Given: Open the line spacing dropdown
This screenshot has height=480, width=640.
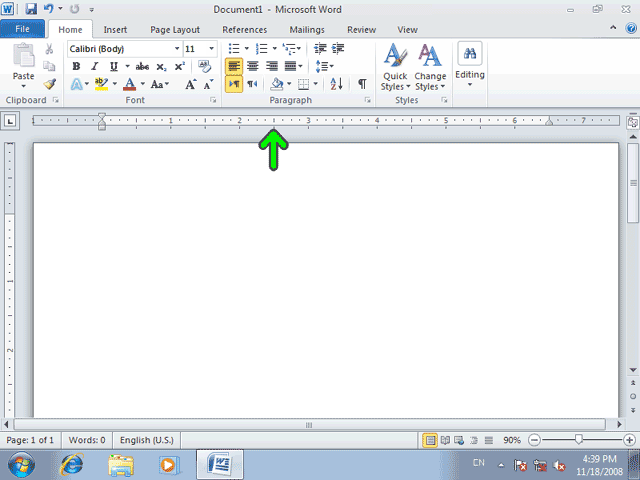Looking at the screenshot, I should 324,66.
